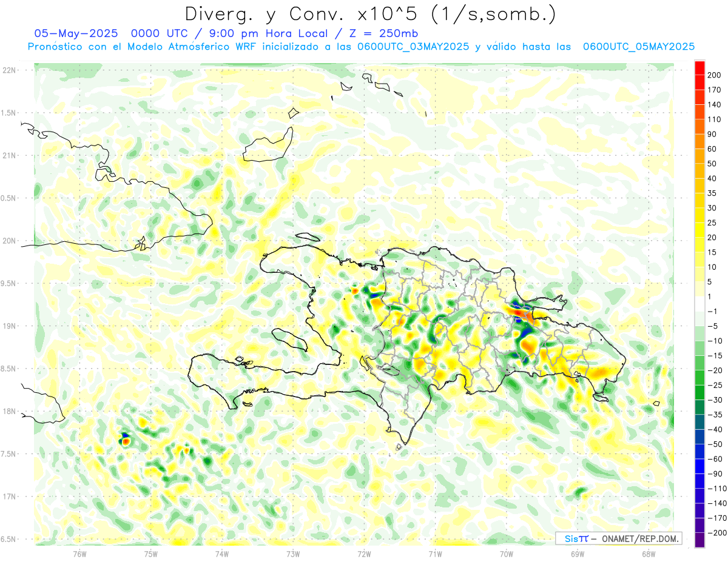This screenshot has height=562, width=728.
Task: Click the '9.5N' latitude label
Action: point(8,283)
